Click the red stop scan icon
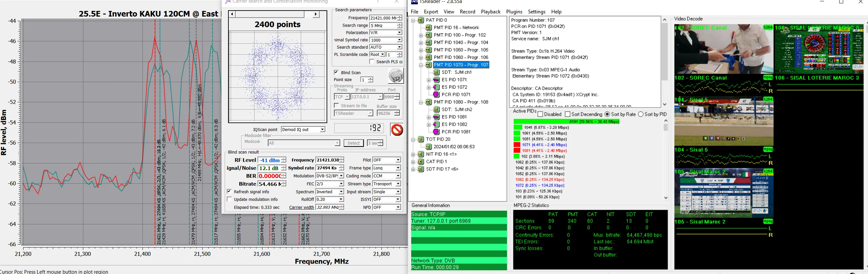This screenshot has height=274, width=868. [x=397, y=130]
